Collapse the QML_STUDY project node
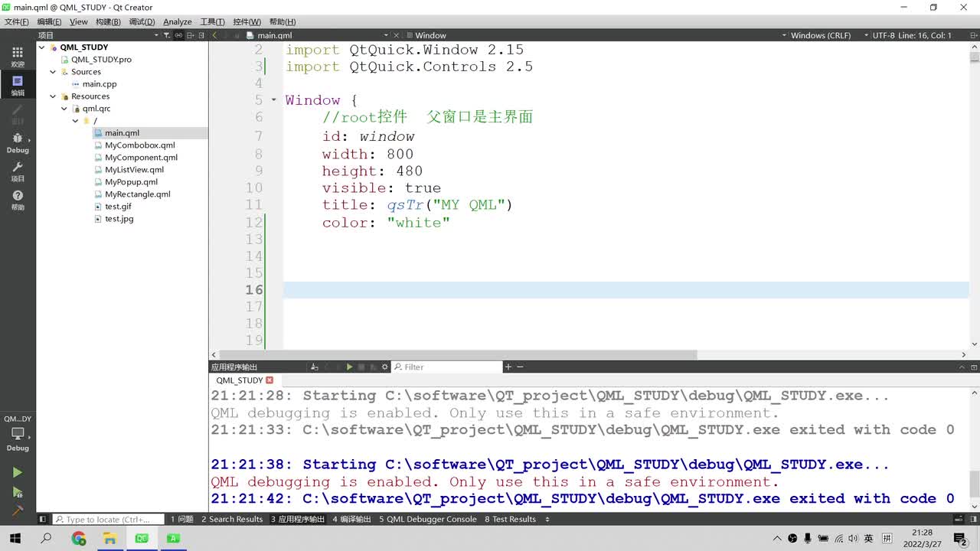This screenshot has height=551, width=980. (x=42, y=47)
